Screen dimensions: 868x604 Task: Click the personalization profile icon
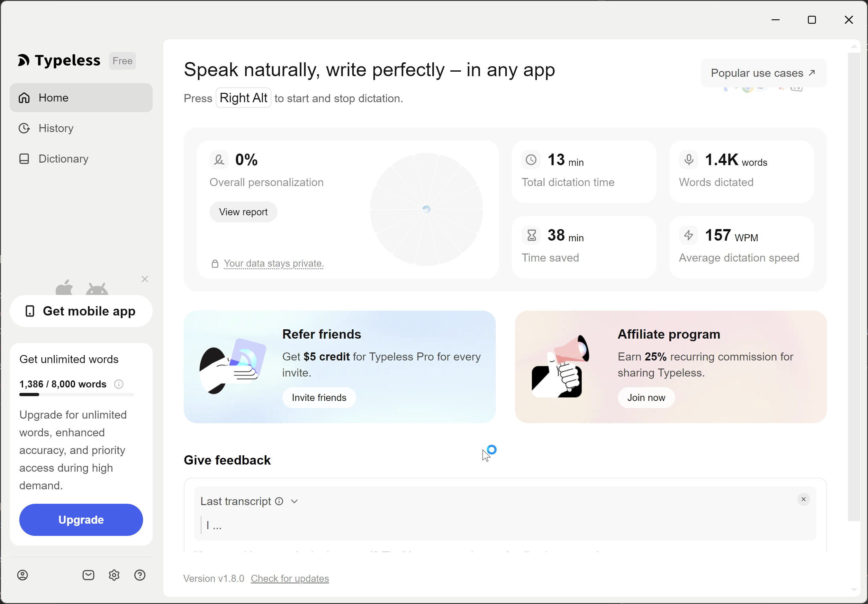click(x=219, y=160)
